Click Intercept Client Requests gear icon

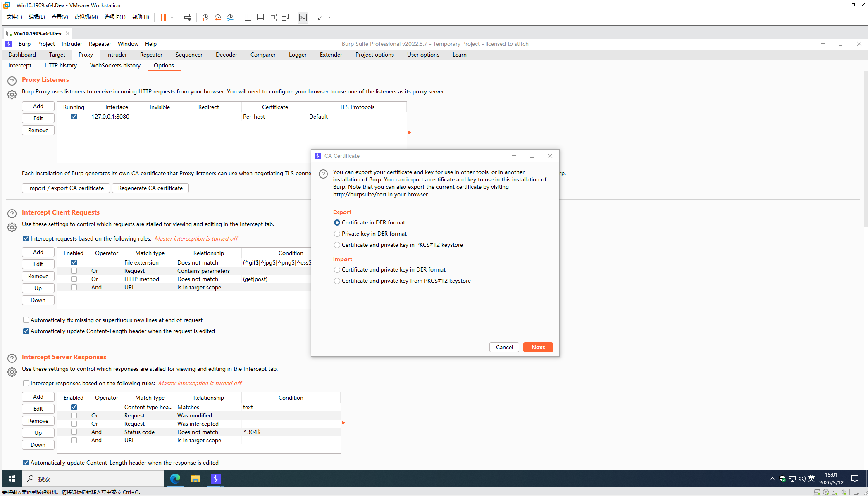point(12,227)
